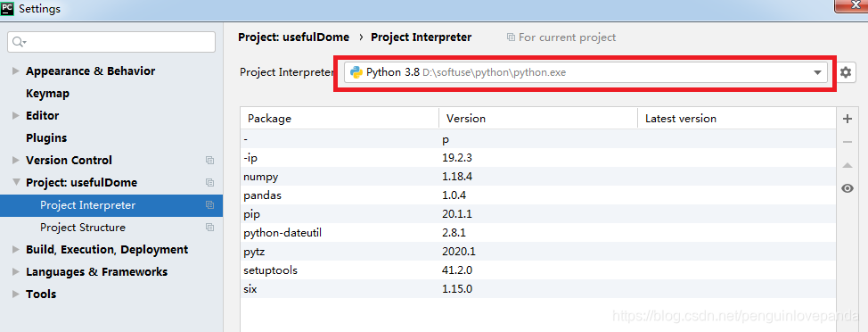Click the copy icon beside Project Structure
The height and width of the screenshot is (332, 868).
click(x=209, y=228)
